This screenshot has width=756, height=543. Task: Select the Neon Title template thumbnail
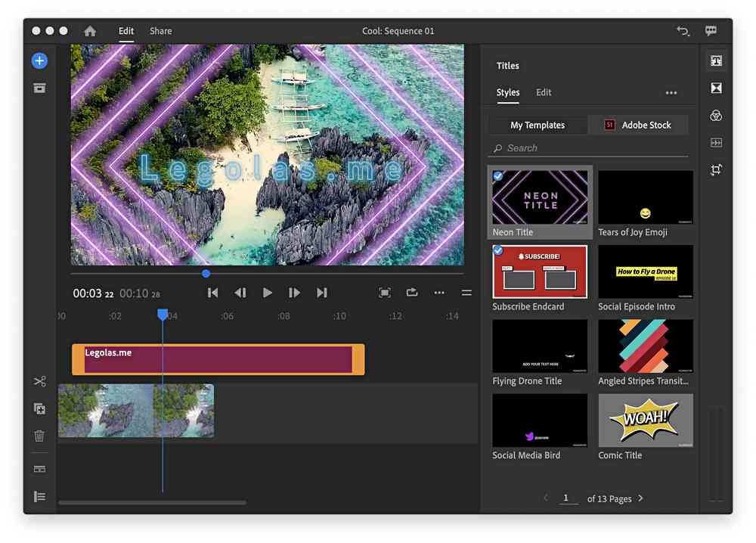(540, 197)
